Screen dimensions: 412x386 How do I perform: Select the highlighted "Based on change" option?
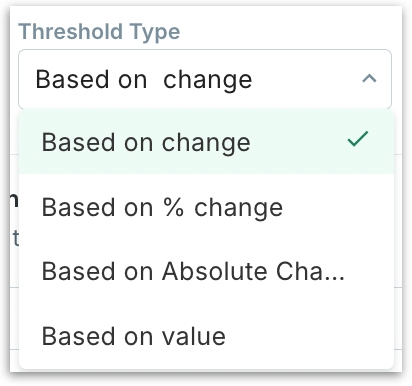(x=206, y=142)
